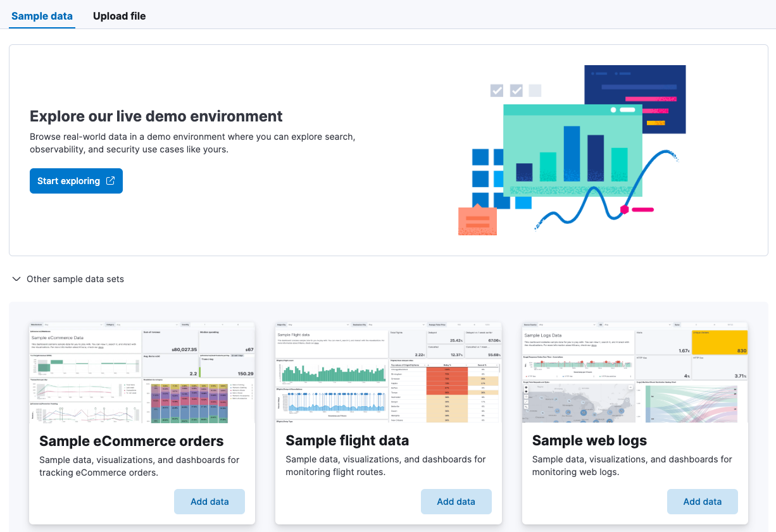Click the Sample flight data heading
The image size is (776, 532).
point(347,440)
